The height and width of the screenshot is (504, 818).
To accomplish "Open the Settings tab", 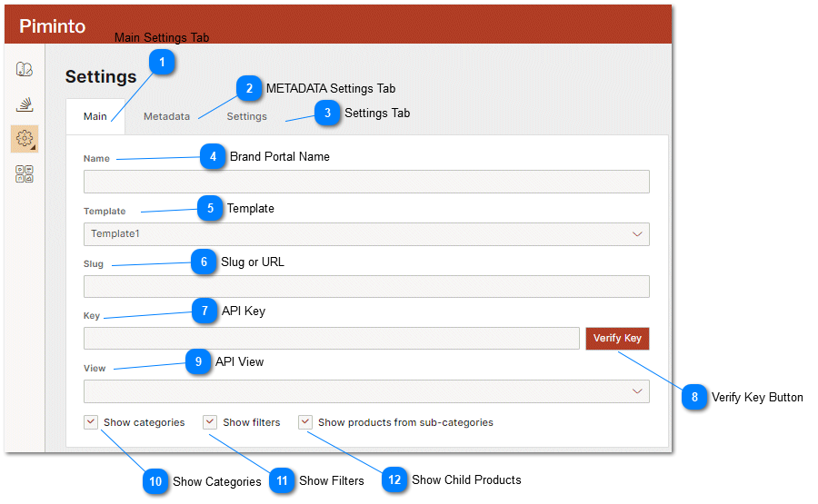I will tap(246, 116).
